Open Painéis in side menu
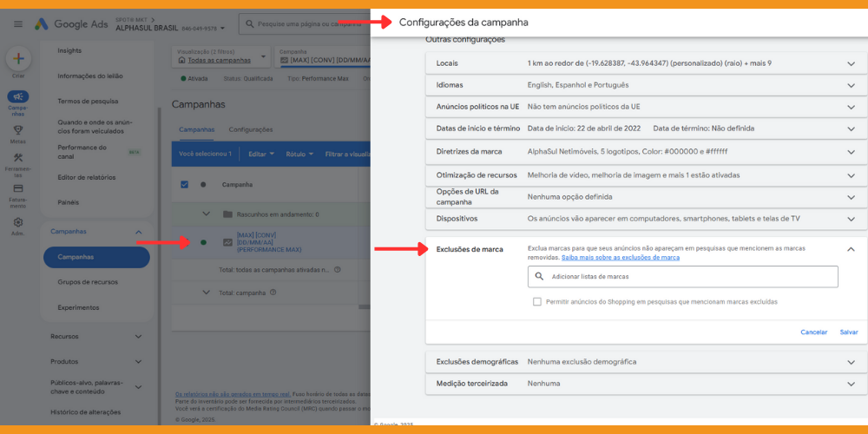 pyautogui.click(x=68, y=202)
